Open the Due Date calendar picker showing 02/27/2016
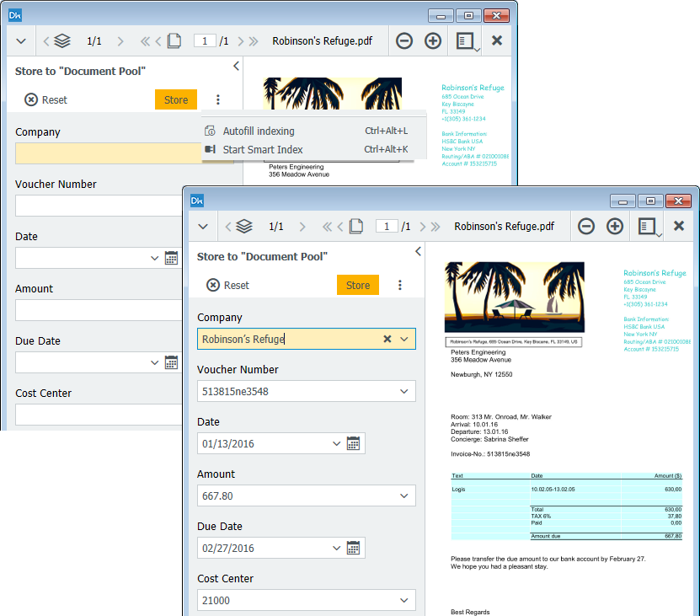Viewport: 700px width, 616px height. click(x=354, y=548)
